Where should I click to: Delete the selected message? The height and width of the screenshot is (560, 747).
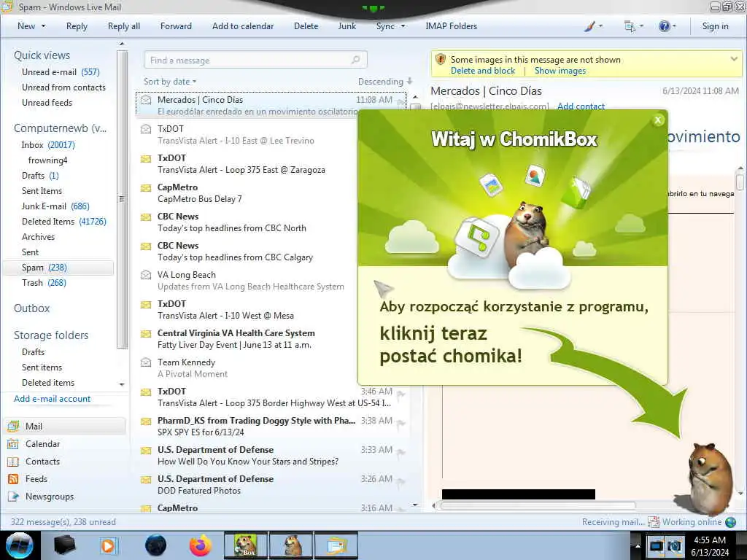tap(306, 26)
